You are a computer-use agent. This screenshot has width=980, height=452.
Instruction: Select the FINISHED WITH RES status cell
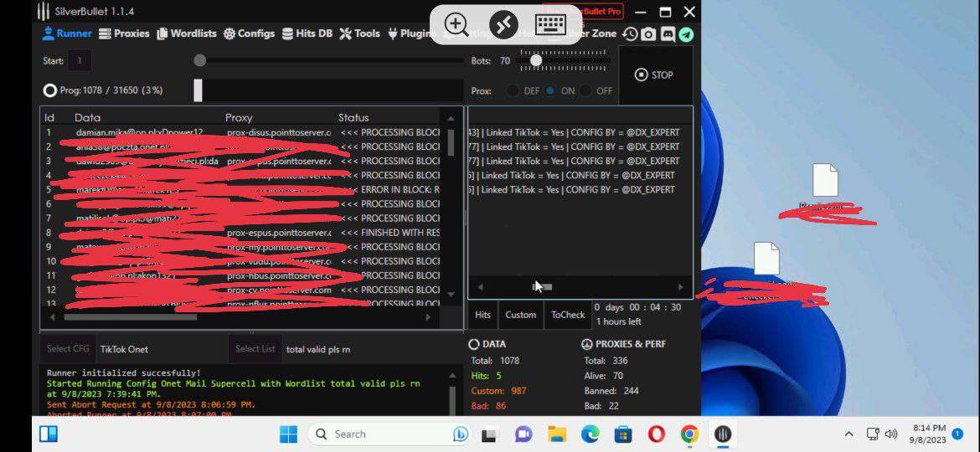(390, 232)
